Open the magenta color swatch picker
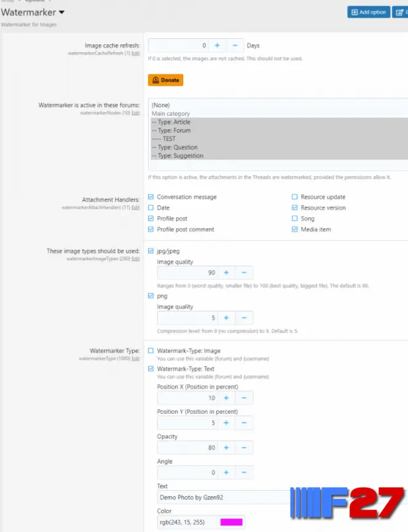The height and width of the screenshot is (532, 408). 231,522
